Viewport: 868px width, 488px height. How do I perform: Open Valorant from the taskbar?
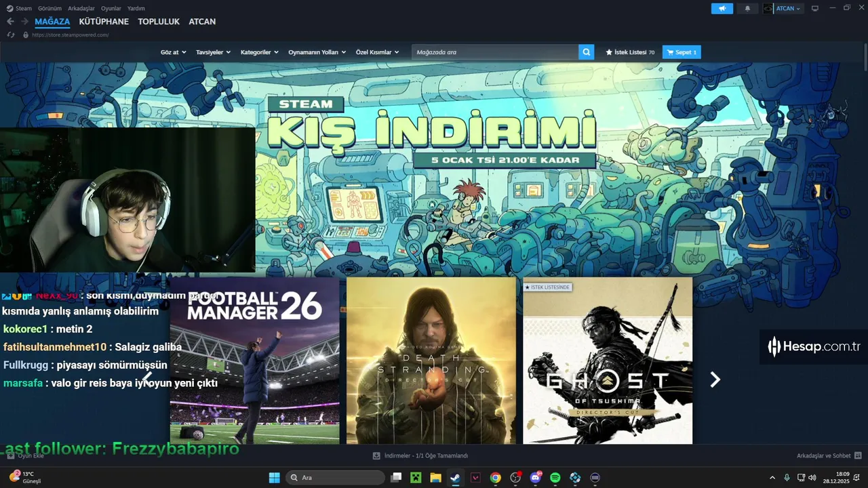pos(475,478)
